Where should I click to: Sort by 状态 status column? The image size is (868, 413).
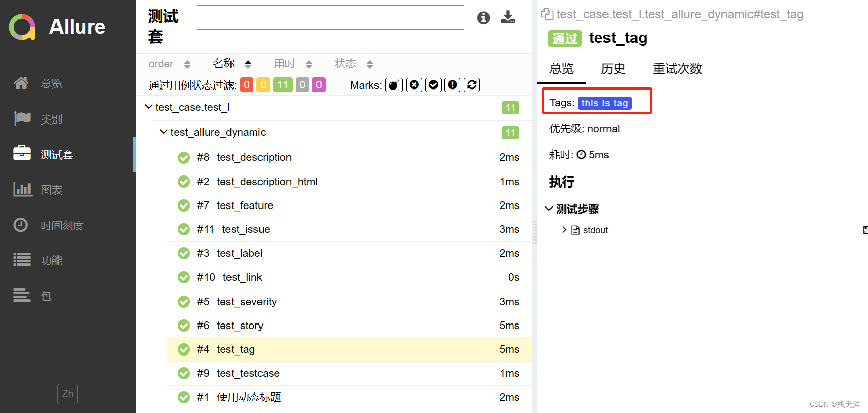click(354, 64)
